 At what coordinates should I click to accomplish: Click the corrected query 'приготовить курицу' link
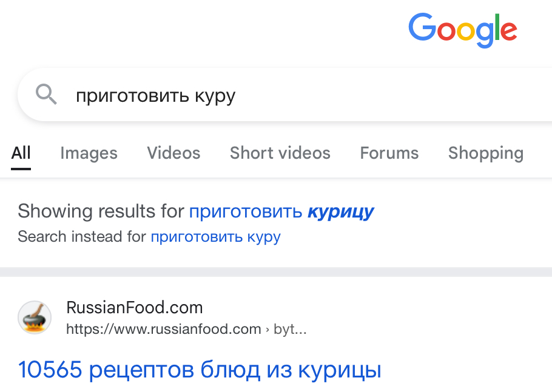click(281, 211)
